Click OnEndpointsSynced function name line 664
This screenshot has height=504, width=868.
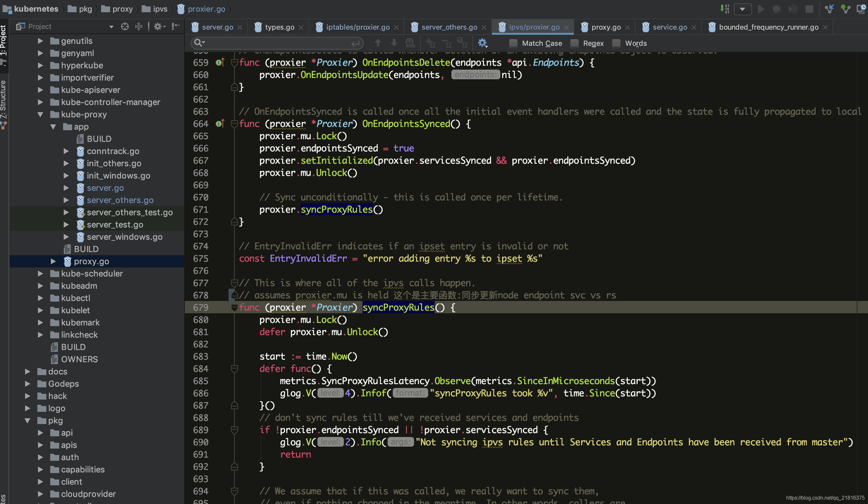406,124
